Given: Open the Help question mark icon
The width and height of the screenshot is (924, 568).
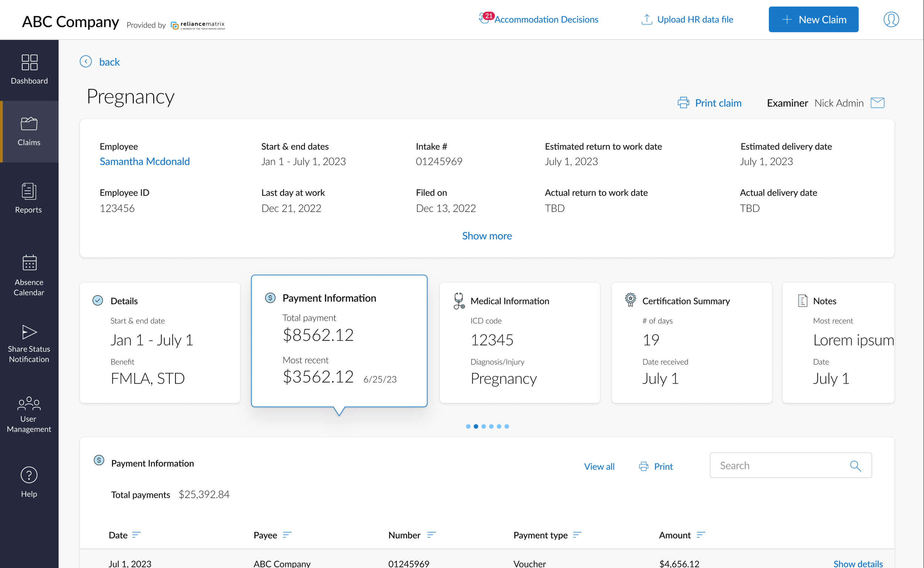Looking at the screenshot, I should 29,475.
